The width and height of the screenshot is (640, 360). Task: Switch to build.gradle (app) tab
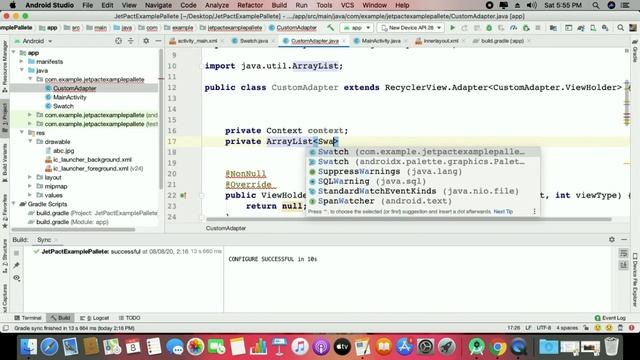click(x=502, y=41)
